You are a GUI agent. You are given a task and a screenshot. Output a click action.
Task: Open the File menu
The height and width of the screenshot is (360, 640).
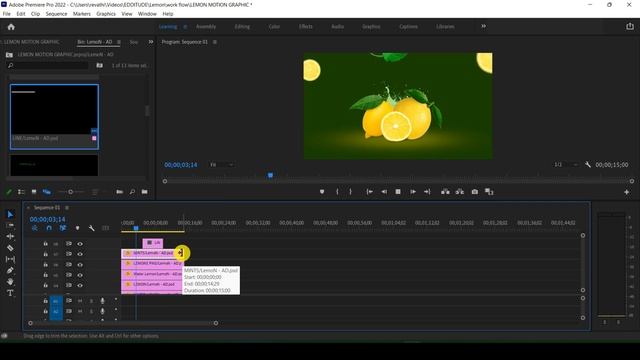pyautogui.click(x=7, y=14)
